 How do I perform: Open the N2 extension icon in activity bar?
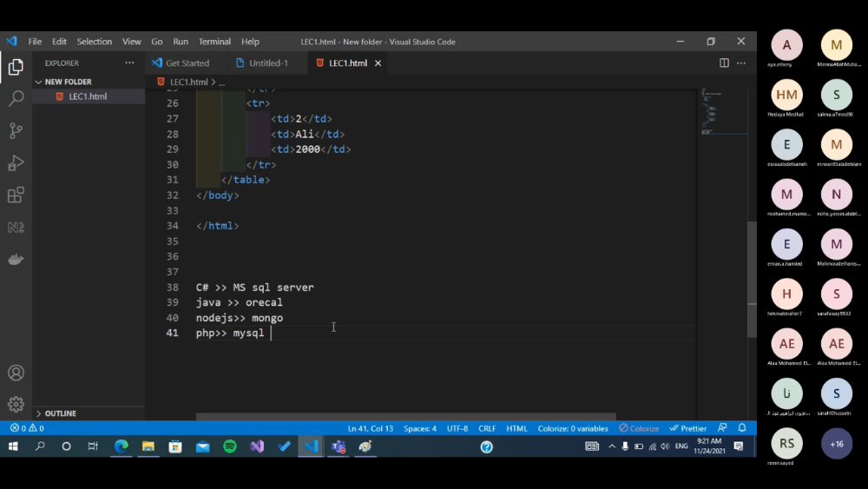16,227
